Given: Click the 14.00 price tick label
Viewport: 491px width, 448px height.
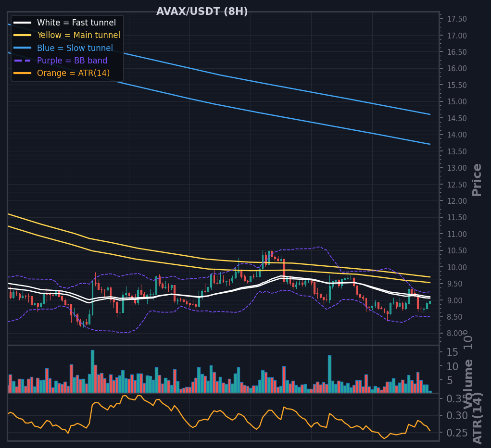Looking at the screenshot, I should (x=457, y=135).
